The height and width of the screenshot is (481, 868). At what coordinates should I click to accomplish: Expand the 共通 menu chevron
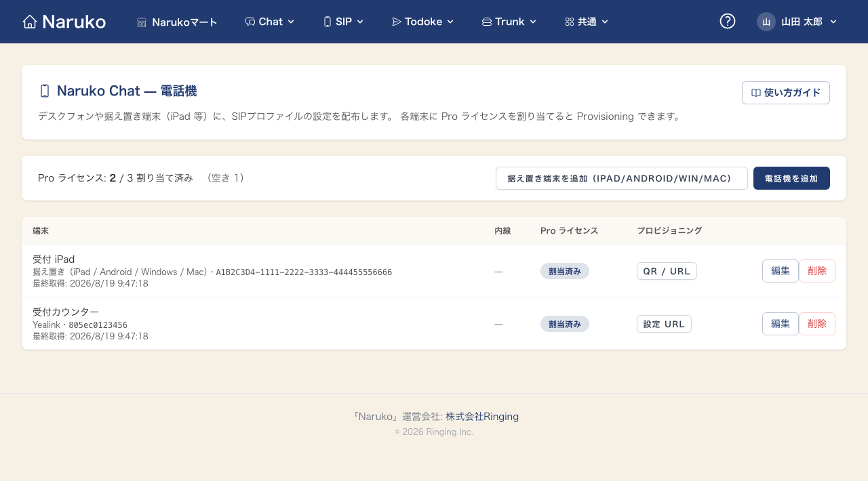[x=605, y=22]
